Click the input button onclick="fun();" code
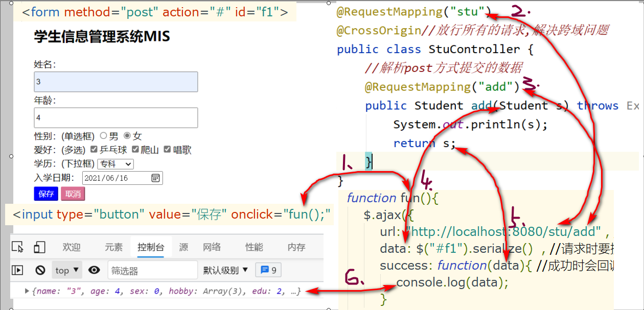Image resolution: width=644 pixels, height=310 pixels. tap(172, 214)
